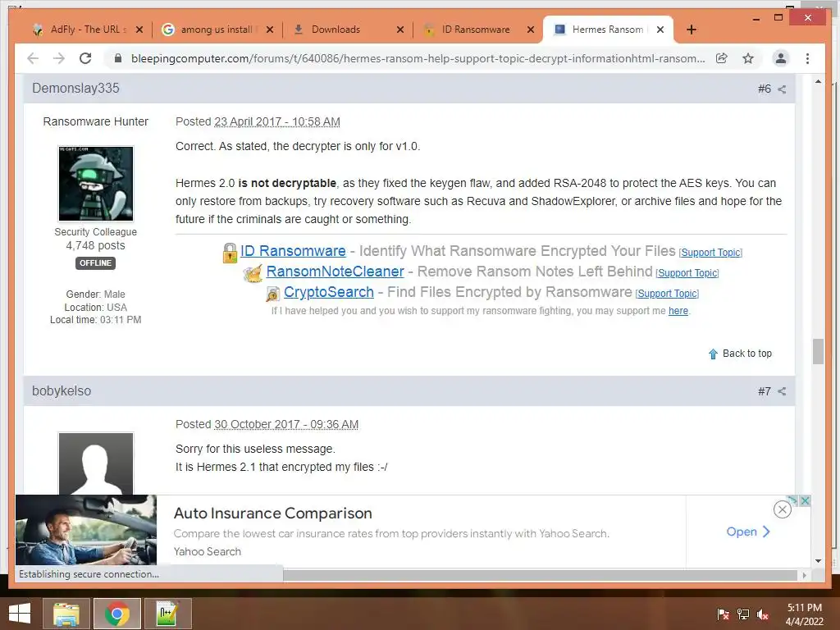Open the Windows Start menu
Viewport: 840px width, 630px height.
(x=20, y=614)
